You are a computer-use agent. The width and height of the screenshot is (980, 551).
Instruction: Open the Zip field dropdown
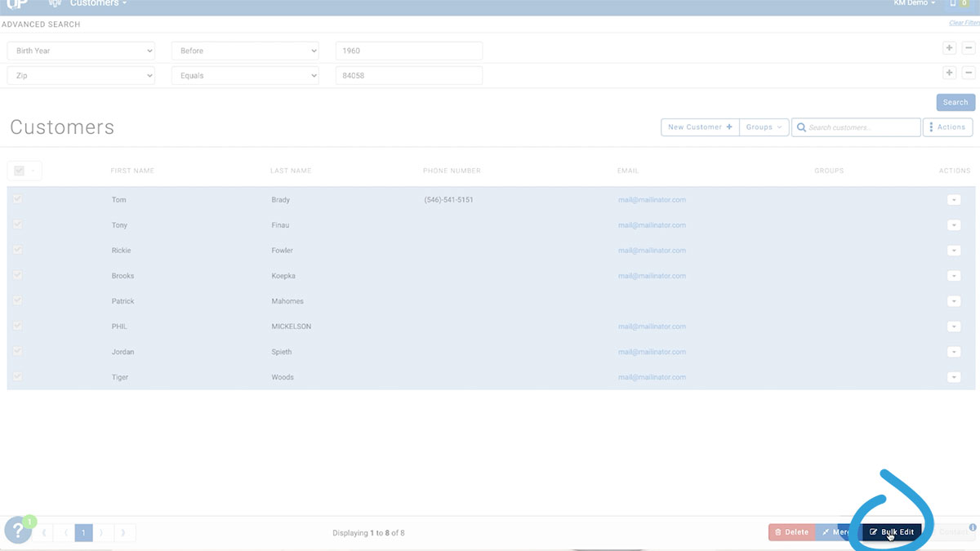(81, 75)
